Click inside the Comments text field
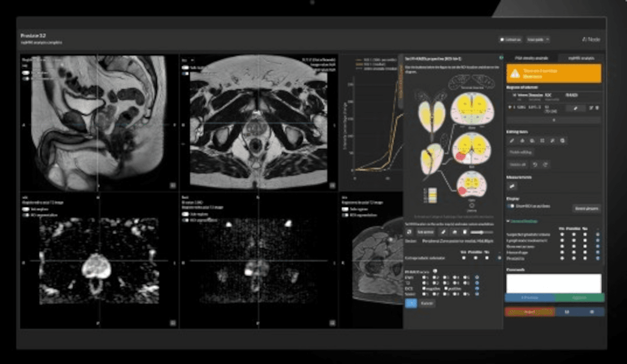Viewport: 627px width, 364px height. [554, 283]
